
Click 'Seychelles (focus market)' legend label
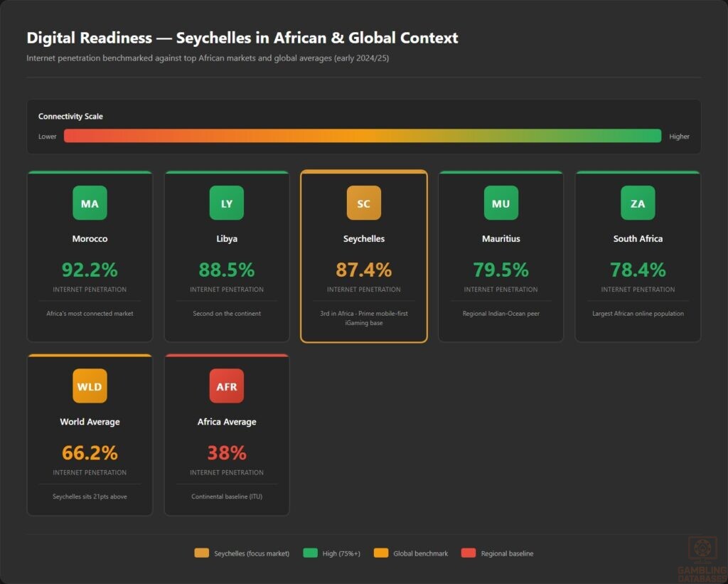coord(252,553)
